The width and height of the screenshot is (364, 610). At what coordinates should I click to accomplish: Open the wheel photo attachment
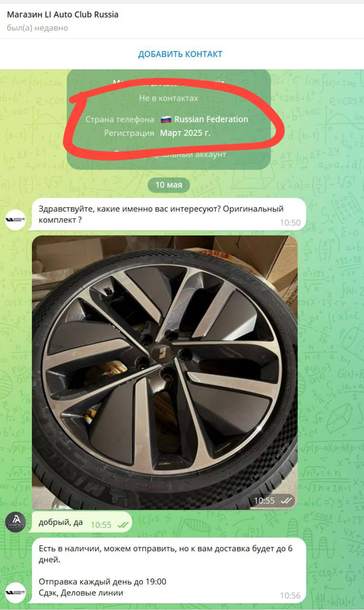165,372
